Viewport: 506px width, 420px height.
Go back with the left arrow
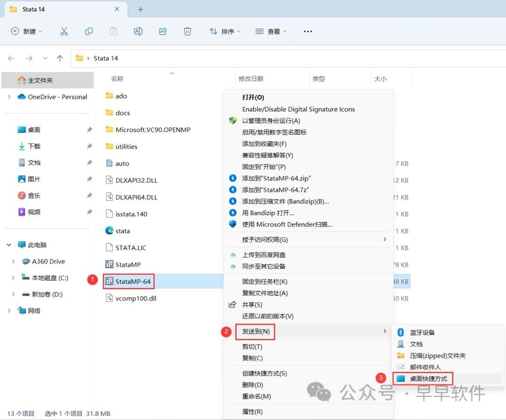tap(11, 59)
